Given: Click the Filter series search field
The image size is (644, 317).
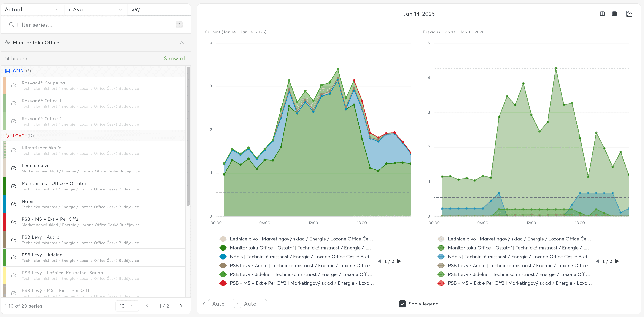Looking at the screenshot, I should tap(96, 25).
